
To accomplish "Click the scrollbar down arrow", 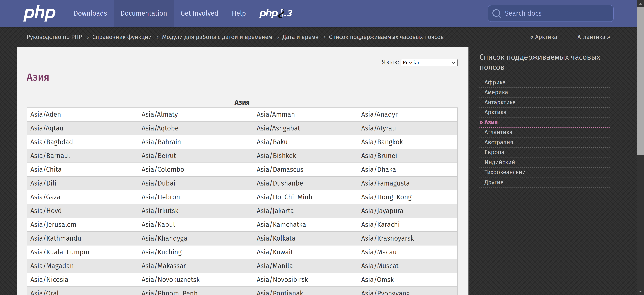I will 640,292.
